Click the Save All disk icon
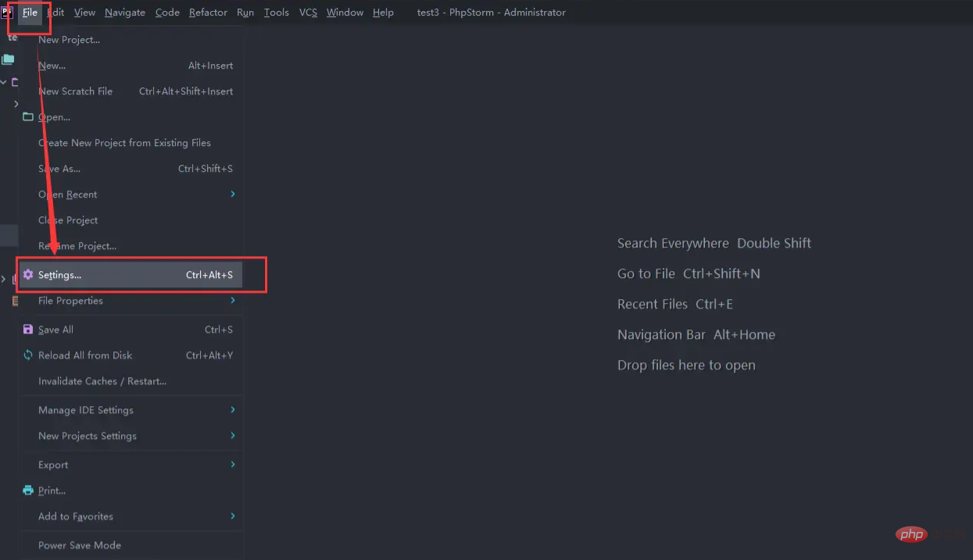Screen dimensions: 973x560 pyautogui.click(x=29, y=329)
